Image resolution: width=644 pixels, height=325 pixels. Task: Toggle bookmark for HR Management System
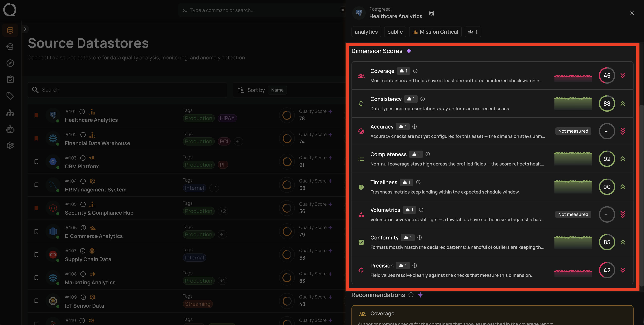(37, 185)
